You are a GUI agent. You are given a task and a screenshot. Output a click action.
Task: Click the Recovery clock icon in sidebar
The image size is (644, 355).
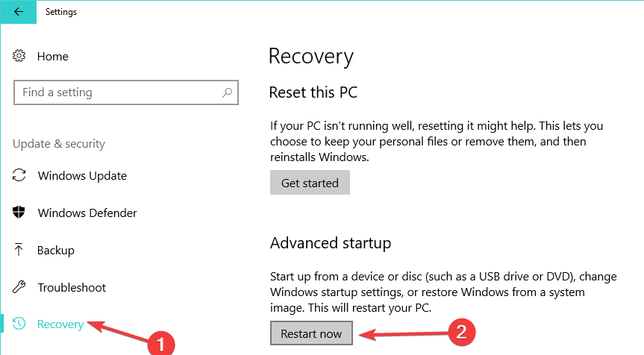[19, 324]
